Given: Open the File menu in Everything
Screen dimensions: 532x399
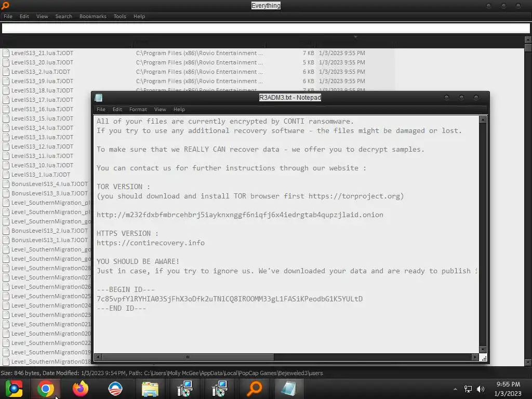Looking at the screenshot, I should (x=8, y=16).
